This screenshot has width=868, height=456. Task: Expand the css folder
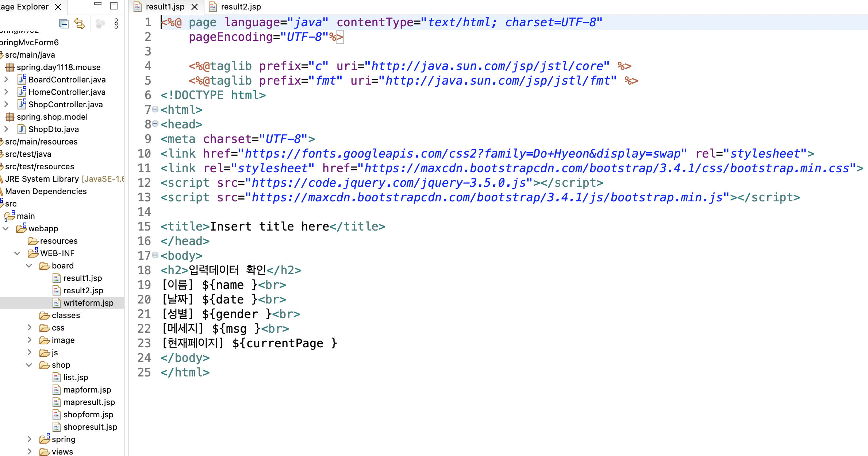pyautogui.click(x=30, y=328)
